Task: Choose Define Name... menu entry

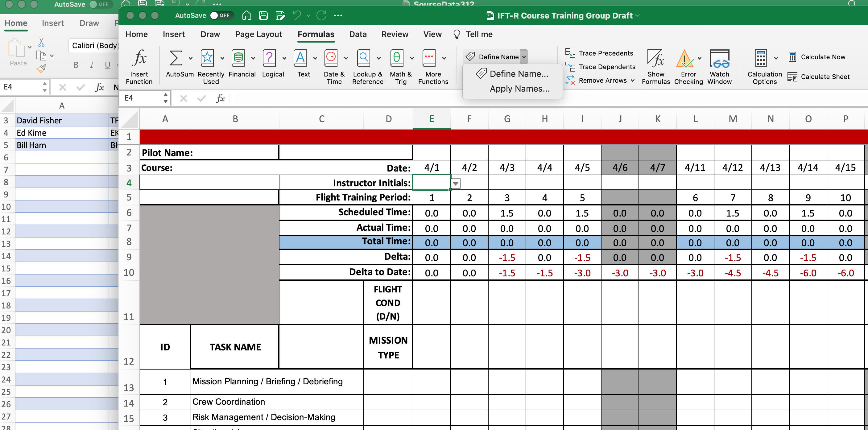Action: click(x=519, y=74)
